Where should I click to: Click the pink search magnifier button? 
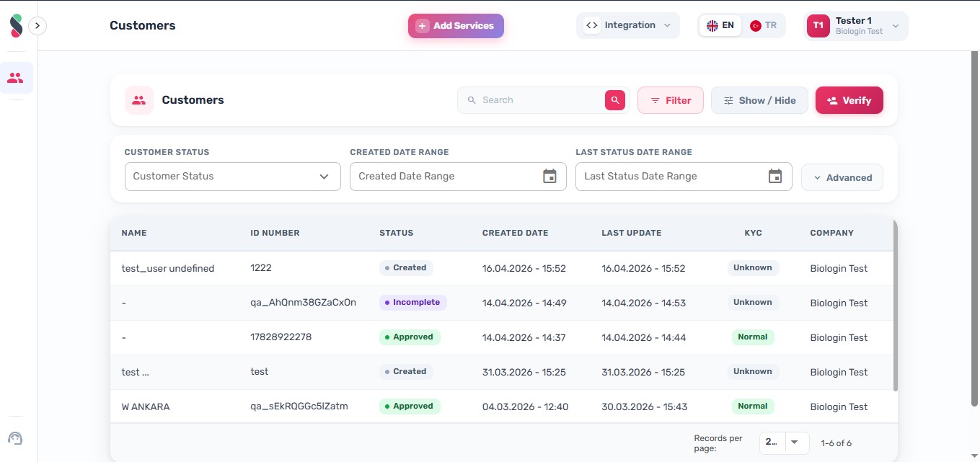(614, 100)
